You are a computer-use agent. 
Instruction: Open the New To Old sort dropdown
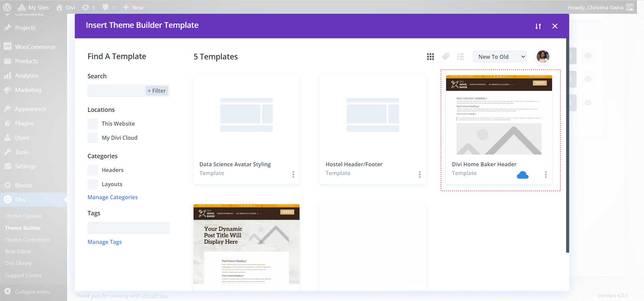pyautogui.click(x=500, y=57)
